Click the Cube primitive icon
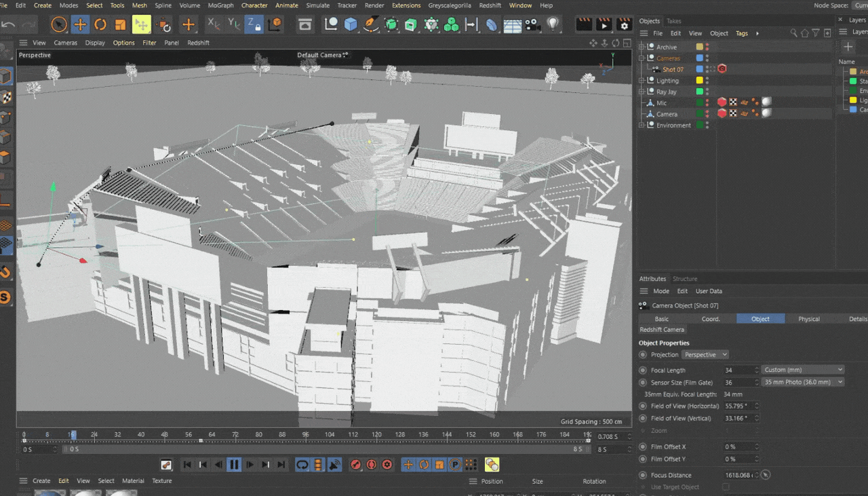 tap(351, 25)
